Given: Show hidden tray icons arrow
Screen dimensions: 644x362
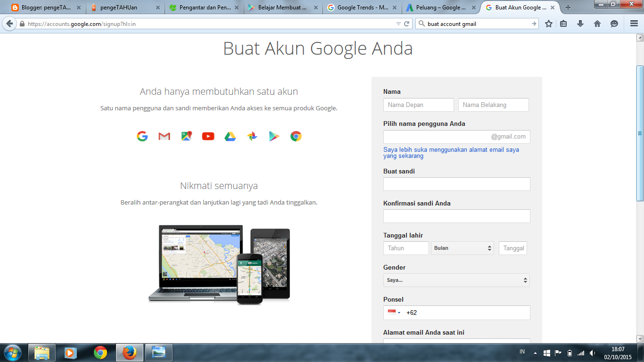Looking at the screenshot, I should click(x=535, y=353).
